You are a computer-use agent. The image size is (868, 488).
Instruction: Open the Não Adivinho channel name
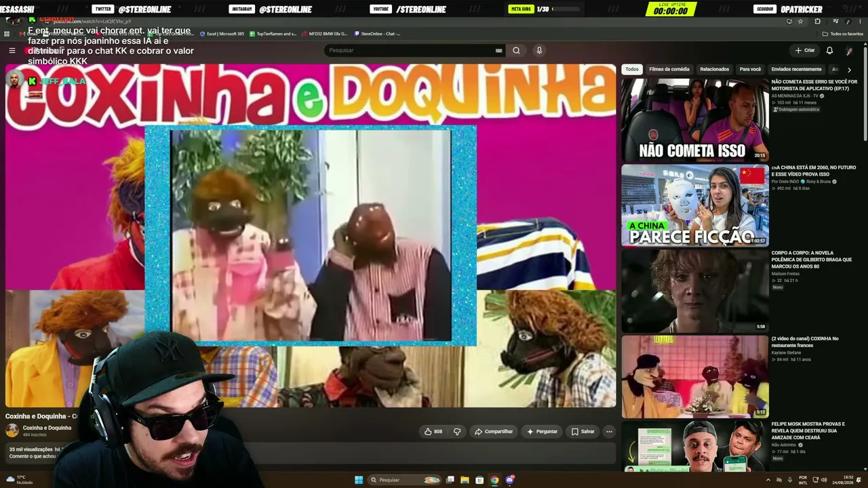tap(784, 445)
